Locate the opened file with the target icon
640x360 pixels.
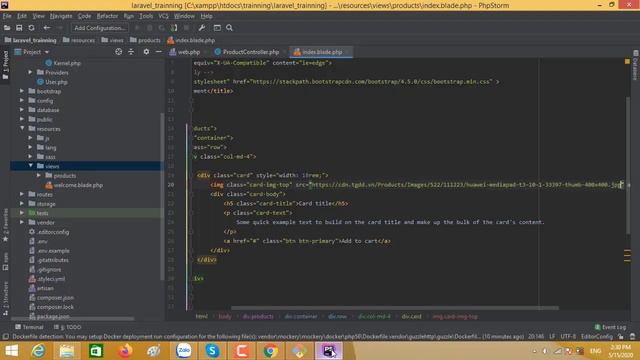coord(118,52)
